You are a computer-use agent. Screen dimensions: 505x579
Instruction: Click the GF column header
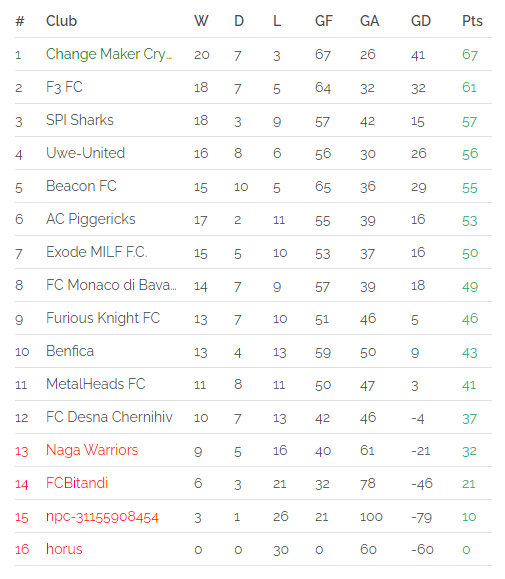(x=324, y=21)
